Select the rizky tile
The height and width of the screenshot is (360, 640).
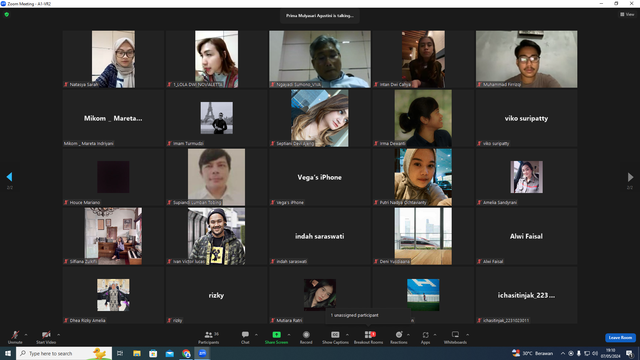217,295
